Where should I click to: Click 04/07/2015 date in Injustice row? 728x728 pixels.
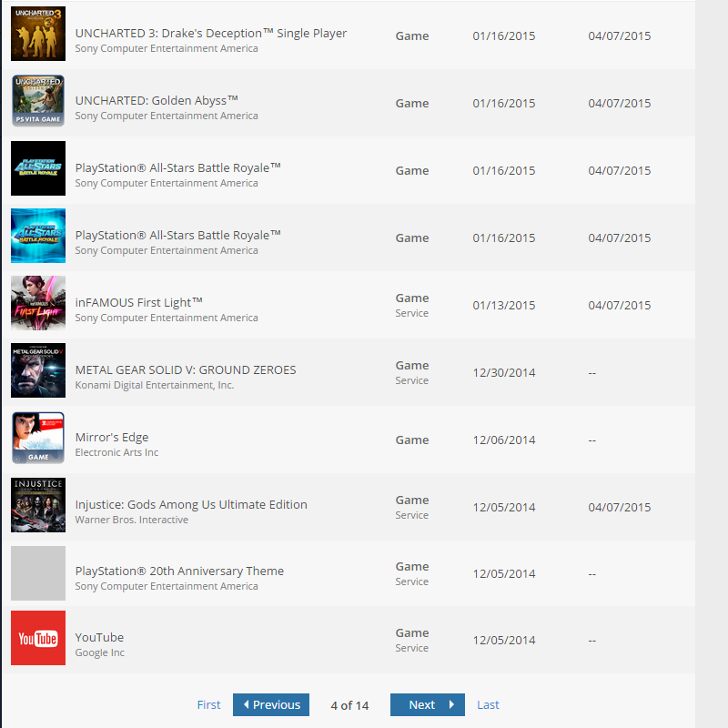tap(620, 508)
